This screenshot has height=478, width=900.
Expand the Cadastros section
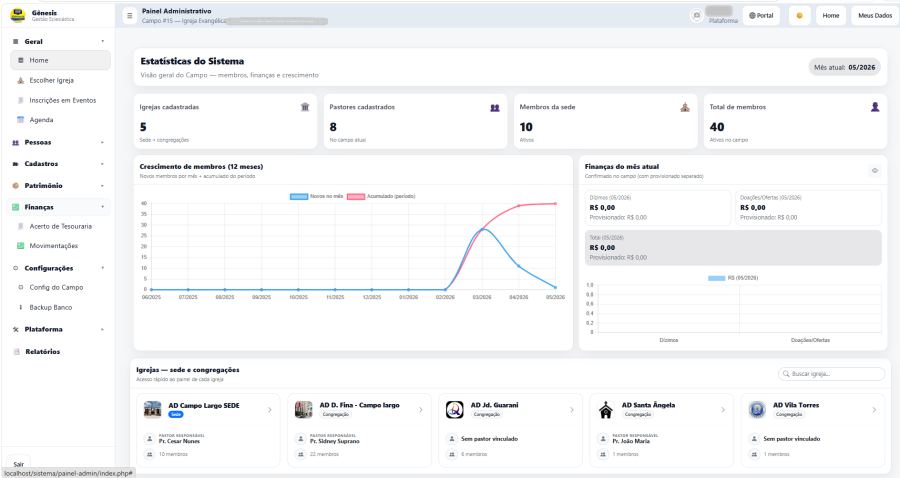(59, 164)
